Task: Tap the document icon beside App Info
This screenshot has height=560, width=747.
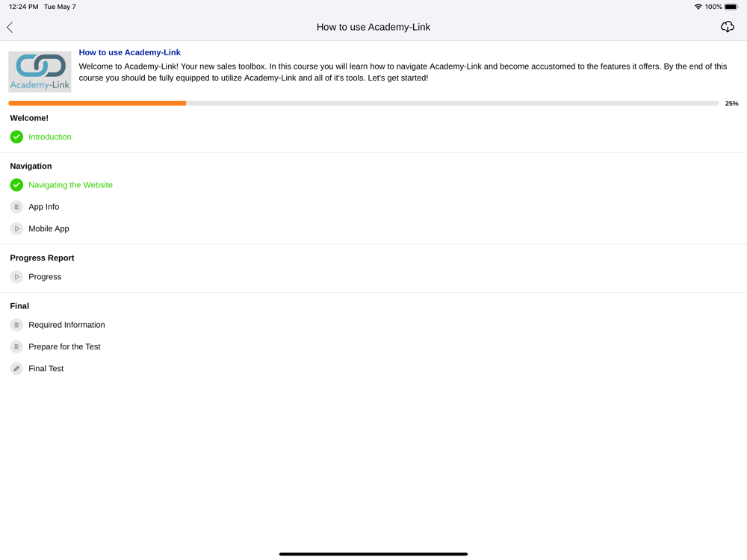Action: pos(16,207)
